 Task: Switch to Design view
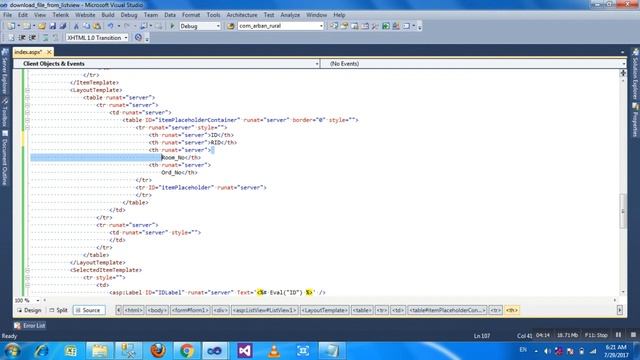tap(29, 310)
